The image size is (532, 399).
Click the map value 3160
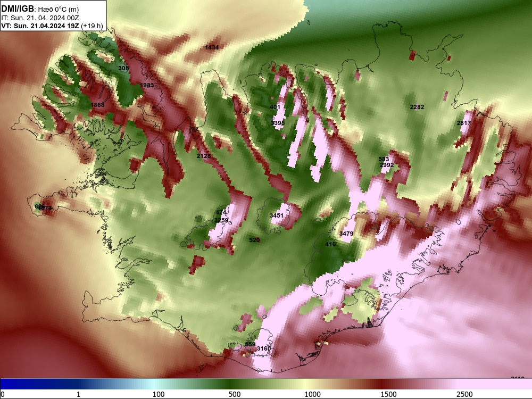pyautogui.click(x=264, y=348)
